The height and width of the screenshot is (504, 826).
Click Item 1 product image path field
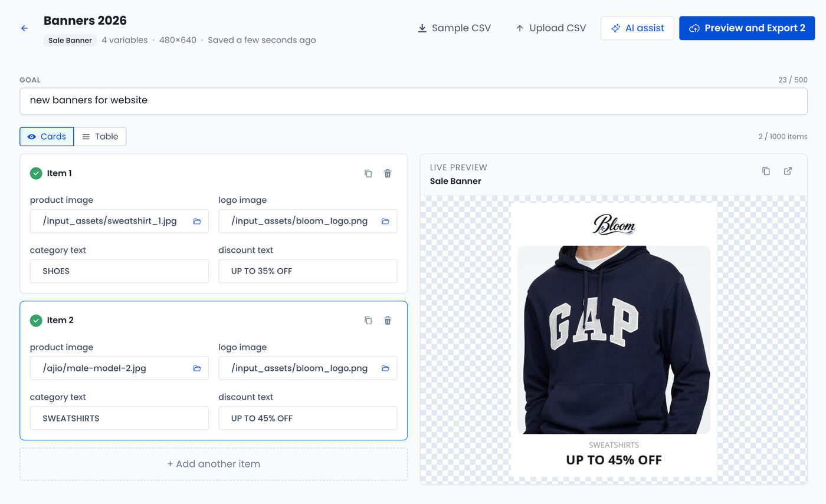(x=119, y=221)
